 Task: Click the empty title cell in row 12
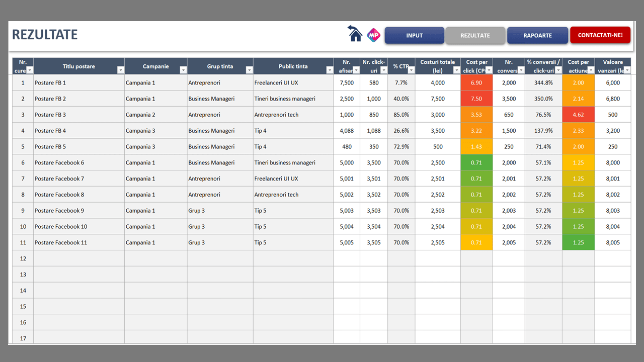(78, 258)
